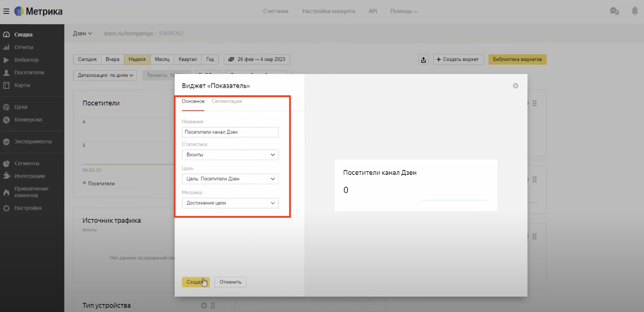Screen dimensions: 644x312
Task: Select the Месяц period toggle
Action: click(162, 60)
